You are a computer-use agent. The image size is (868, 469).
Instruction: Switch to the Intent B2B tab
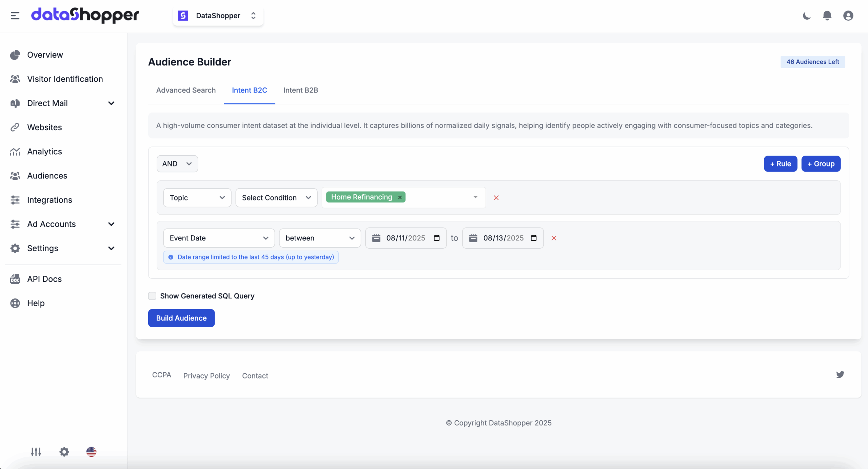coord(300,90)
